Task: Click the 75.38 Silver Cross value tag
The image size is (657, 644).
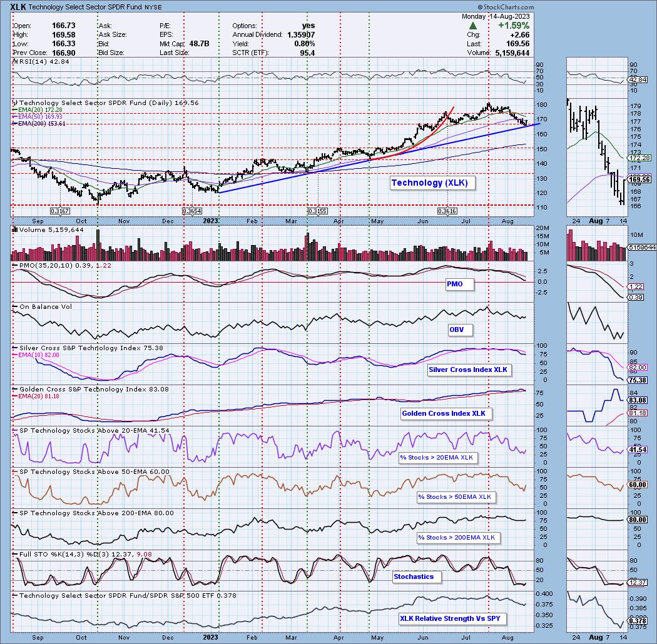Action: tap(638, 380)
